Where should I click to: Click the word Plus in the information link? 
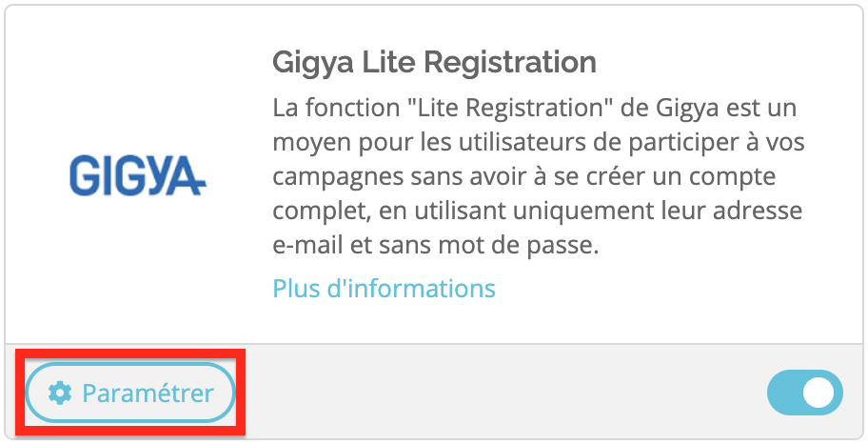[296, 289]
